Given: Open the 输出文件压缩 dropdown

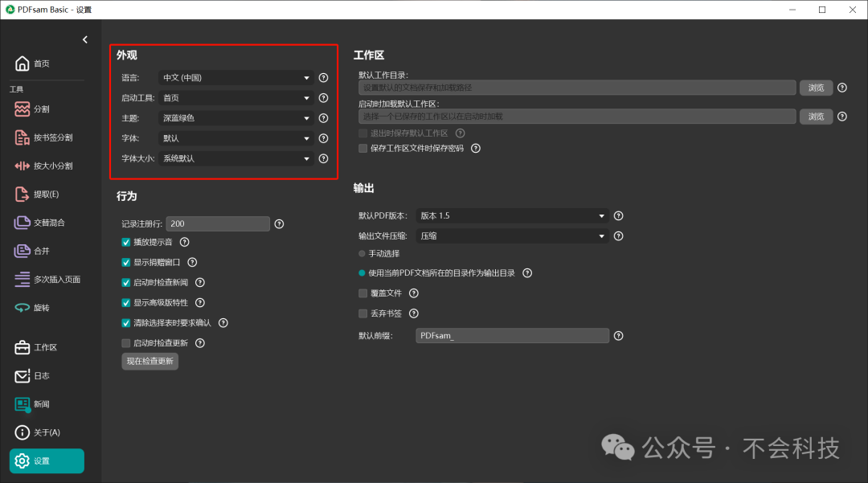Looking at the screenshot, I should click(x=512, y=236).
